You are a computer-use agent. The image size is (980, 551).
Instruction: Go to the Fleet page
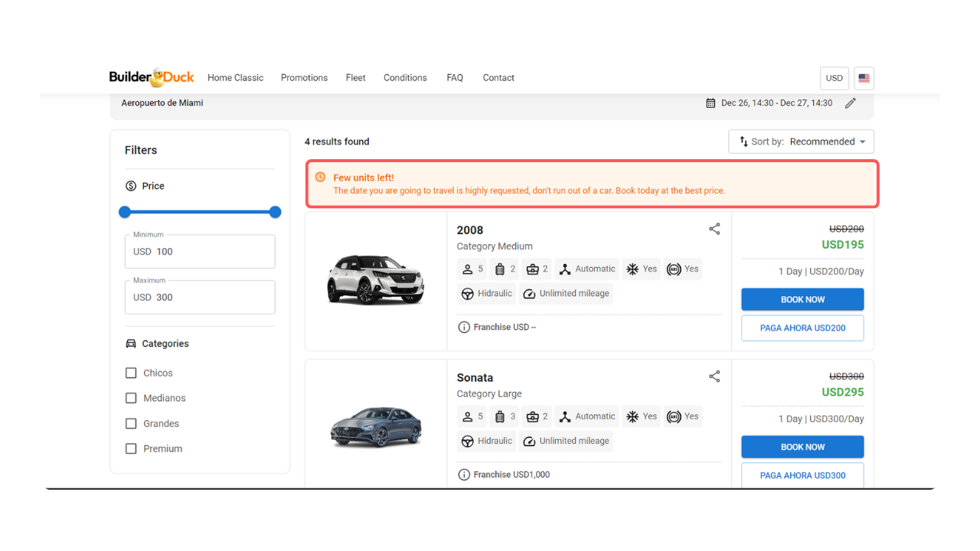pyautogui.click(x=355, y=78)
